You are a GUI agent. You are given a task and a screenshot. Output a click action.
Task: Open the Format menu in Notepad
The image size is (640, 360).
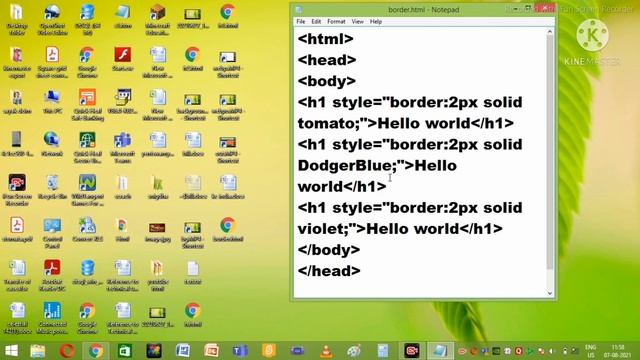tap(336, 22)
